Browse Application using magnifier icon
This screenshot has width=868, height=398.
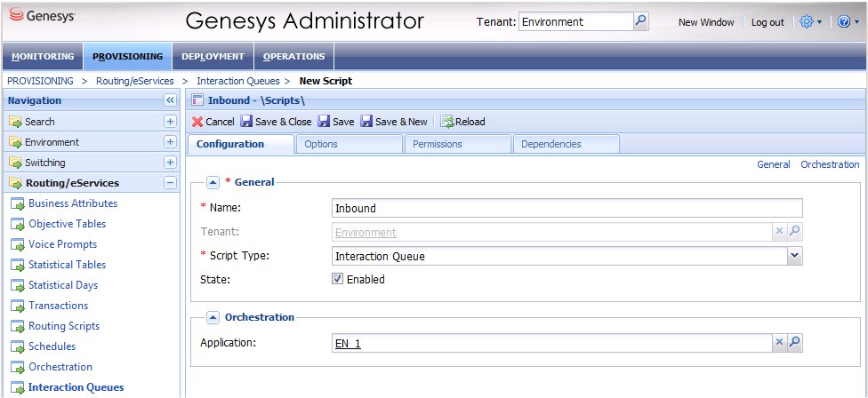[794, 342]
